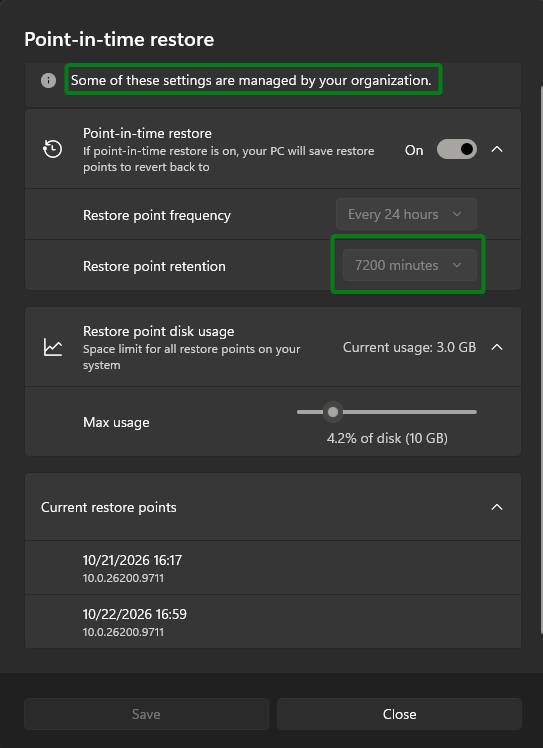
Task: Open the 7200 minutes retention dropdown
Action: tap(410, 265)
